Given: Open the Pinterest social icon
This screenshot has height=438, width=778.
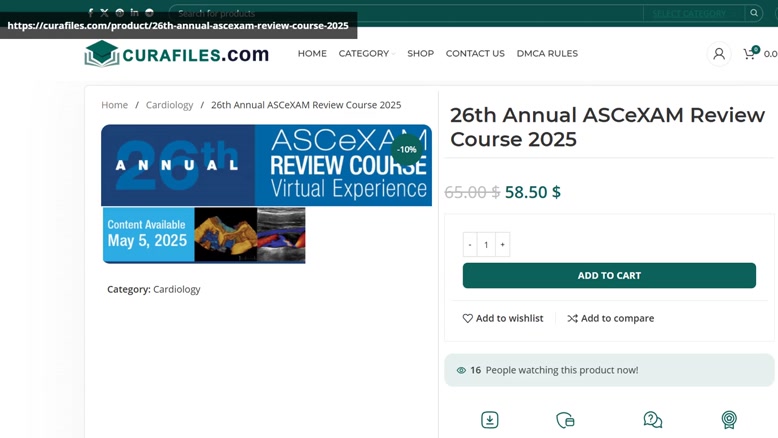Looking at the screenshot, I should click(x=120, y=12).
